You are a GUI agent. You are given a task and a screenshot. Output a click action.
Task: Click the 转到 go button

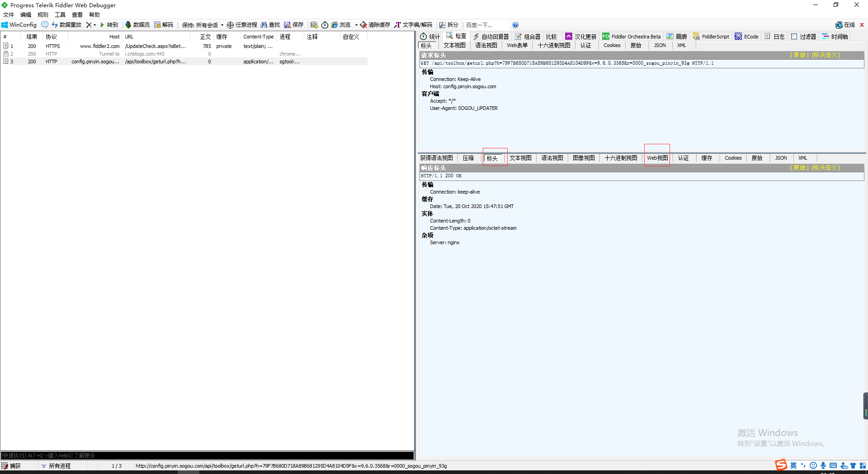(x=109, y=25)
